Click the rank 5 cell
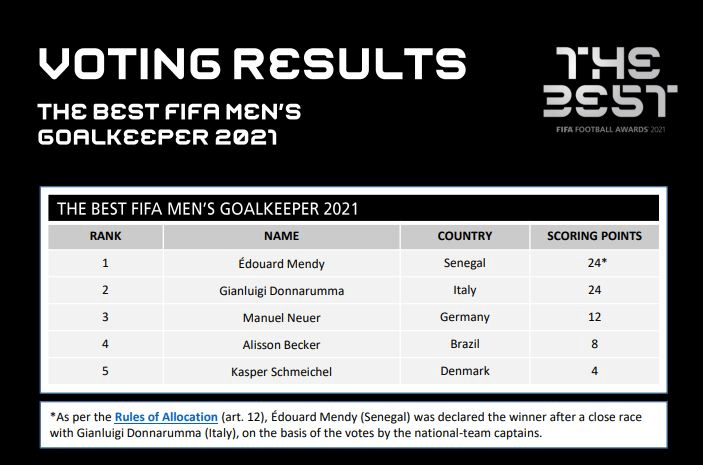 click(x=105, y=372)
